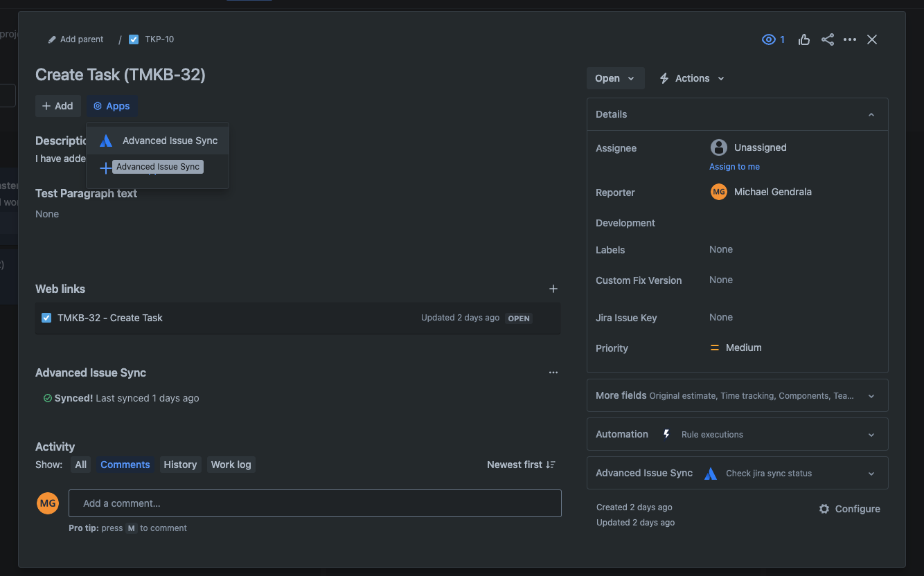The height and width of the screenshot is (576, 924).
Task: Toggle Newest first sort order
Action: click(x=521, y=465)
